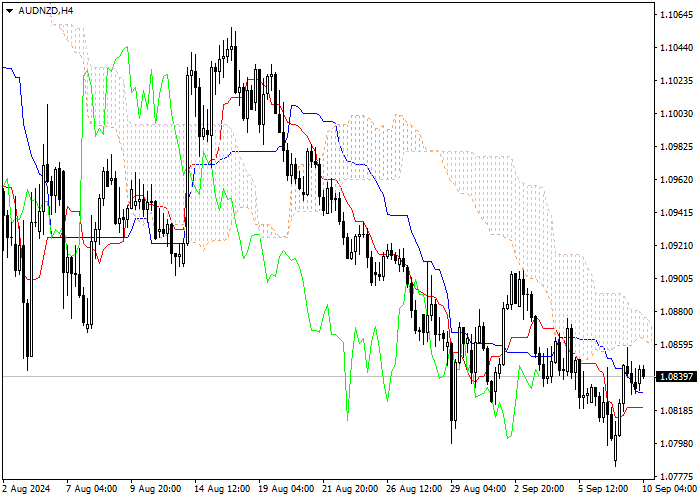700x500 pixels.
Task: Click the 1.09825 price scale label
Action: [x=677, y=147]
